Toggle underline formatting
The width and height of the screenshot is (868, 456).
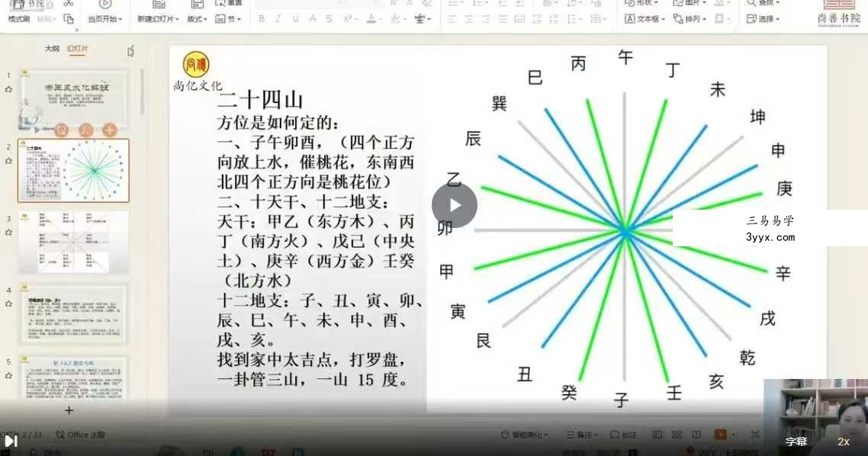point(296,19)
